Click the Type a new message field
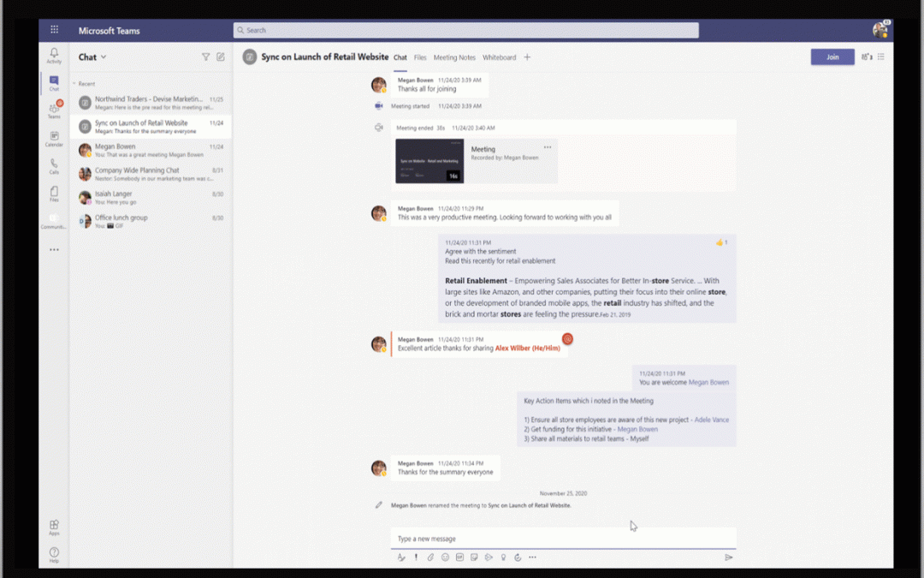This screenshot has width=924, height=578. click(563, 539)
